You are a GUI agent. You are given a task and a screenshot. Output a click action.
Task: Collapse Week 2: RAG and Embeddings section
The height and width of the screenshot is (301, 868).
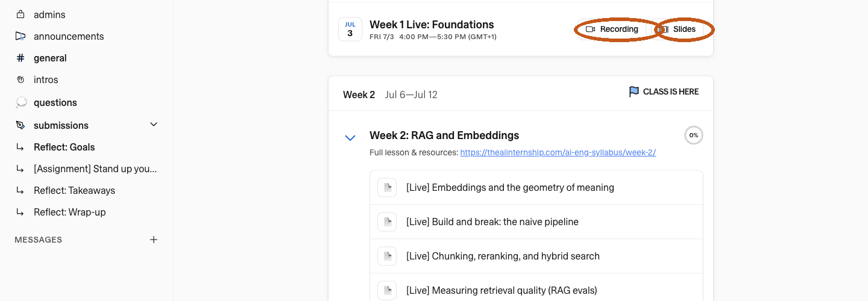click(x=350, y=138)
